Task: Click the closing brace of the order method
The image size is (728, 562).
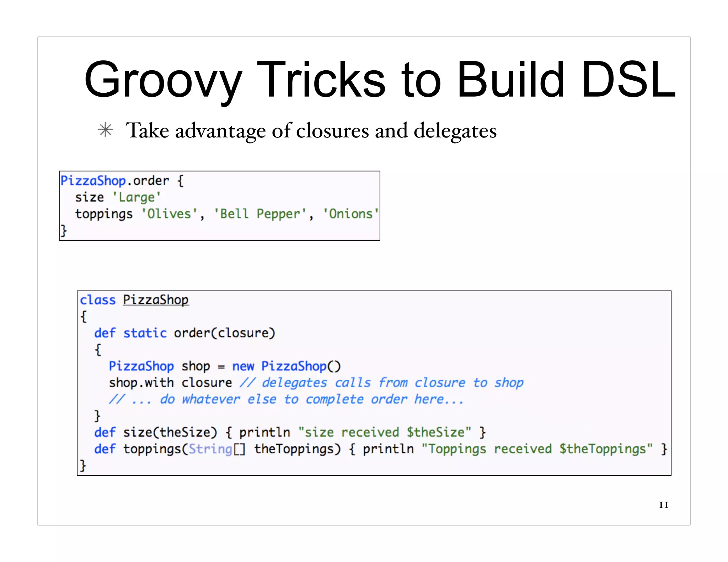Action: pos(97,416)
